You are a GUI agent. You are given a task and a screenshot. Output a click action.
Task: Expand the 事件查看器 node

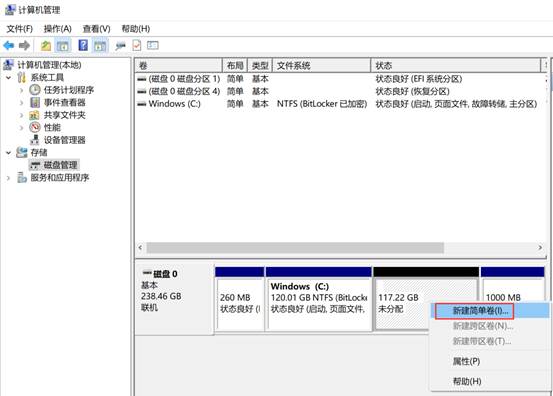[x=21, y=103]
